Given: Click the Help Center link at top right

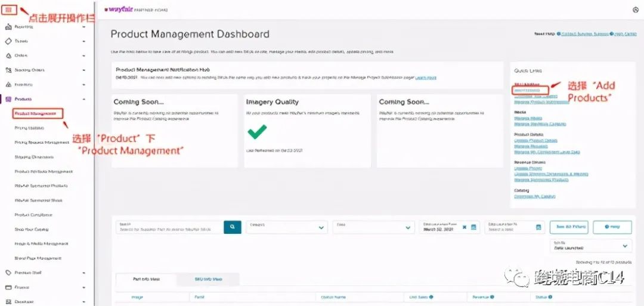Looking at the screenshot, I should [x=625, y=33].
